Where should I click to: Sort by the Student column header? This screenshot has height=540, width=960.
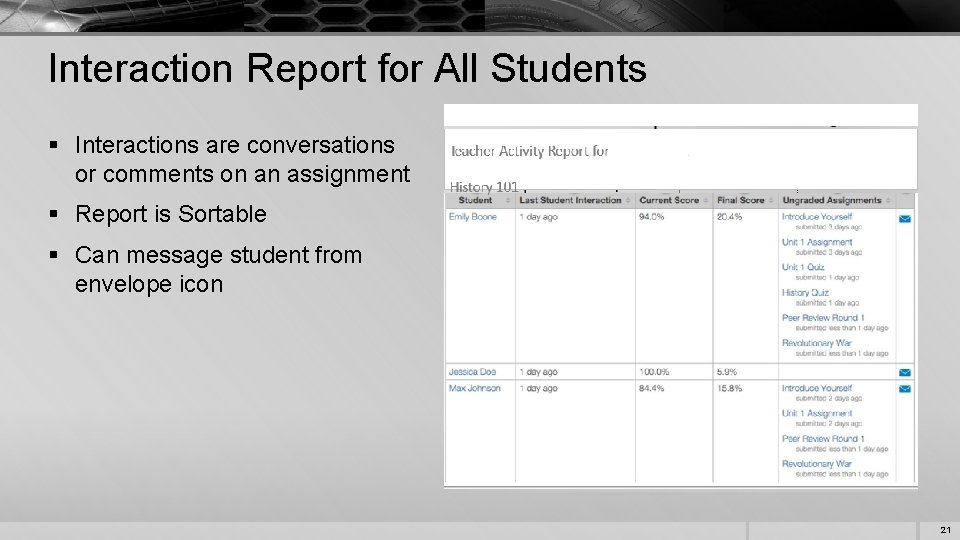(x=480, y=200)
